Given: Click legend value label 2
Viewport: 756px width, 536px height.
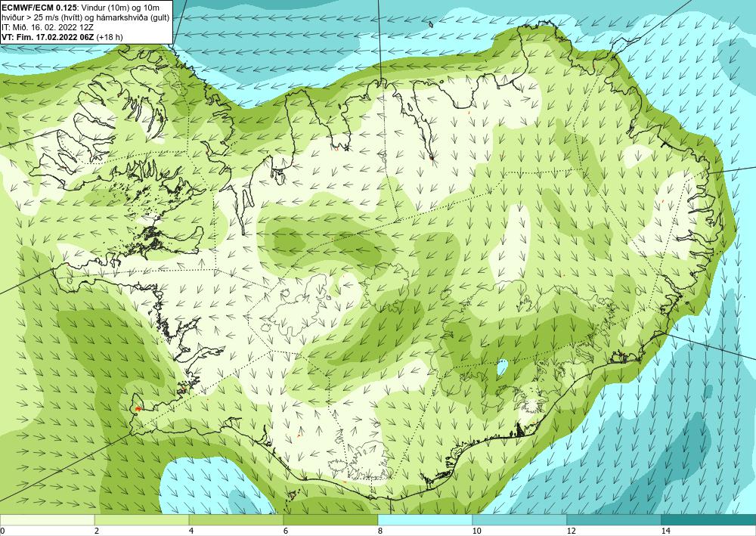Looking at the screenshot, I should [97, 531].
